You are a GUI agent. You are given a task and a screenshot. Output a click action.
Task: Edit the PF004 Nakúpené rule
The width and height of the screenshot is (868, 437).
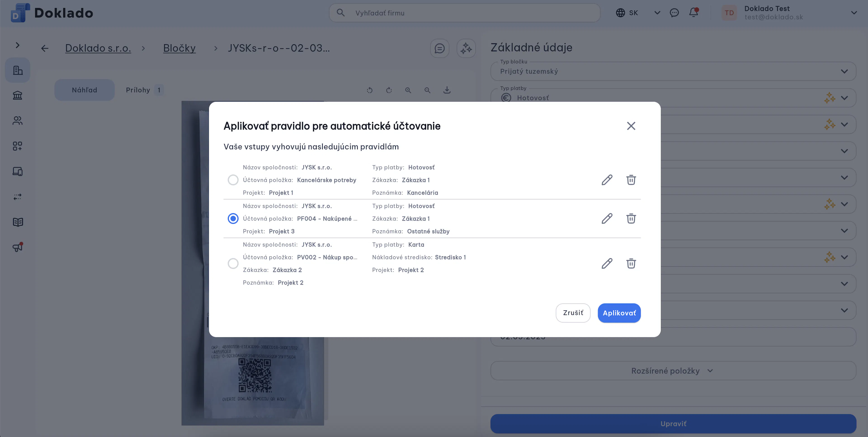point(607,219)
